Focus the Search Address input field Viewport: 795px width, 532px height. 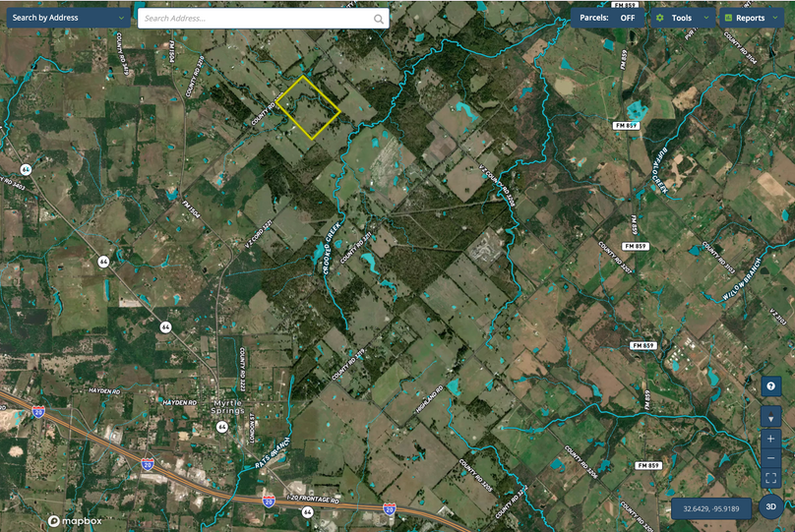[x=263, y=19]
